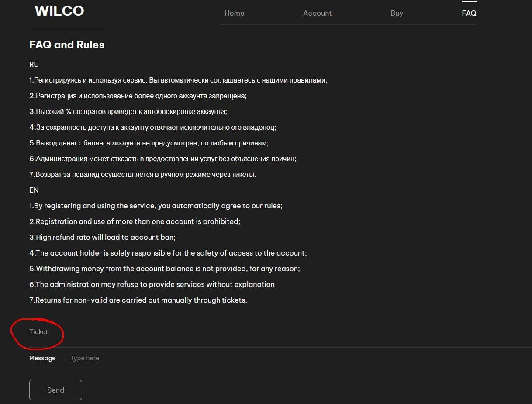Switch to the Buy tab

(397, 13)
